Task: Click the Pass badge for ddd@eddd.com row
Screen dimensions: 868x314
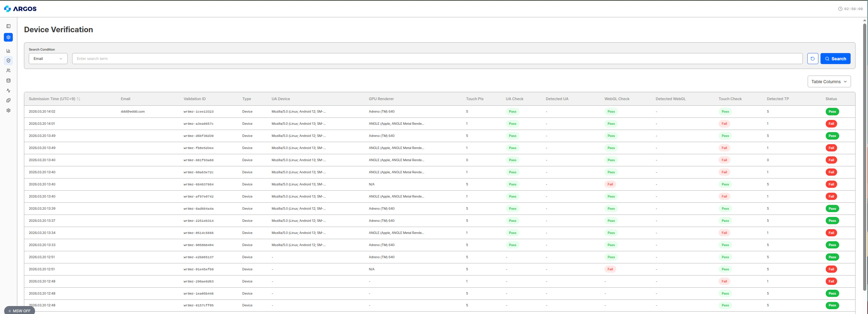Action: pos(832,112)
